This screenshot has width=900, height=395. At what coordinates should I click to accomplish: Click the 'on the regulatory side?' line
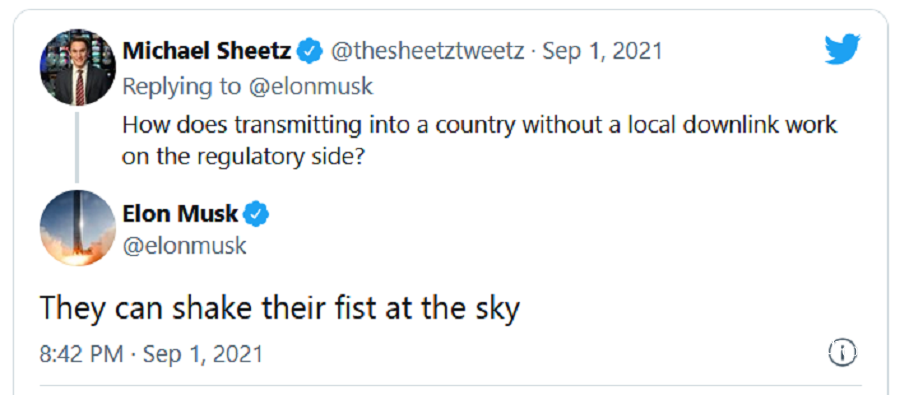point(243,157)
